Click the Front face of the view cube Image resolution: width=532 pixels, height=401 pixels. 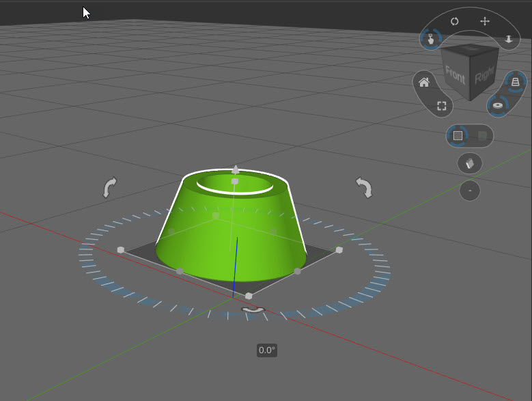455,75
